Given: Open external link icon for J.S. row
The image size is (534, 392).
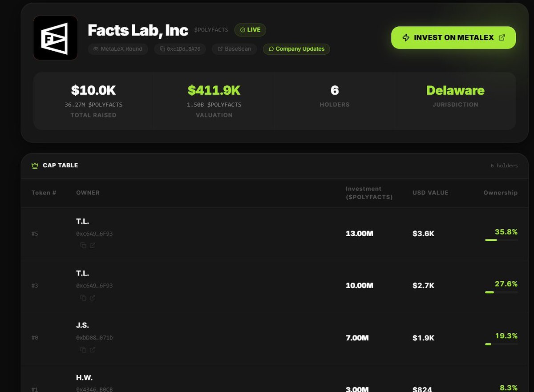Looking at the screenshot, I should [x=93, y=350].
